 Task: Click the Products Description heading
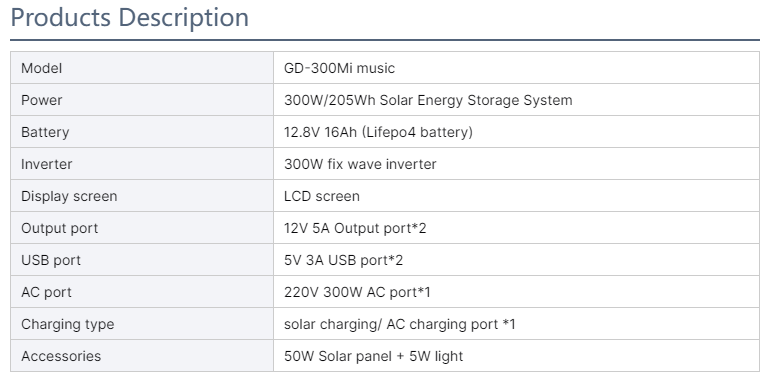tap(129, 18)
